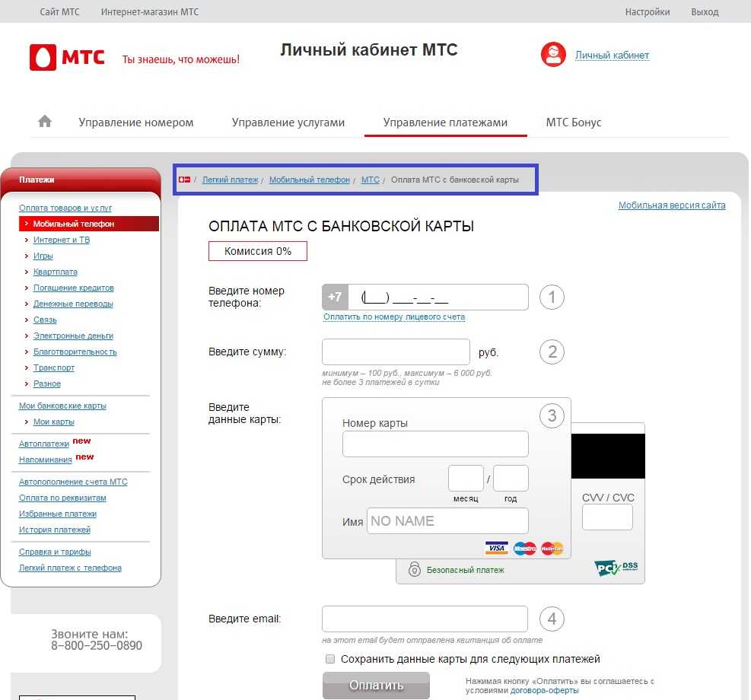Open Легкий платеж с телефона link
This screenshot has width=751, height=700.
tap(70, 568)
